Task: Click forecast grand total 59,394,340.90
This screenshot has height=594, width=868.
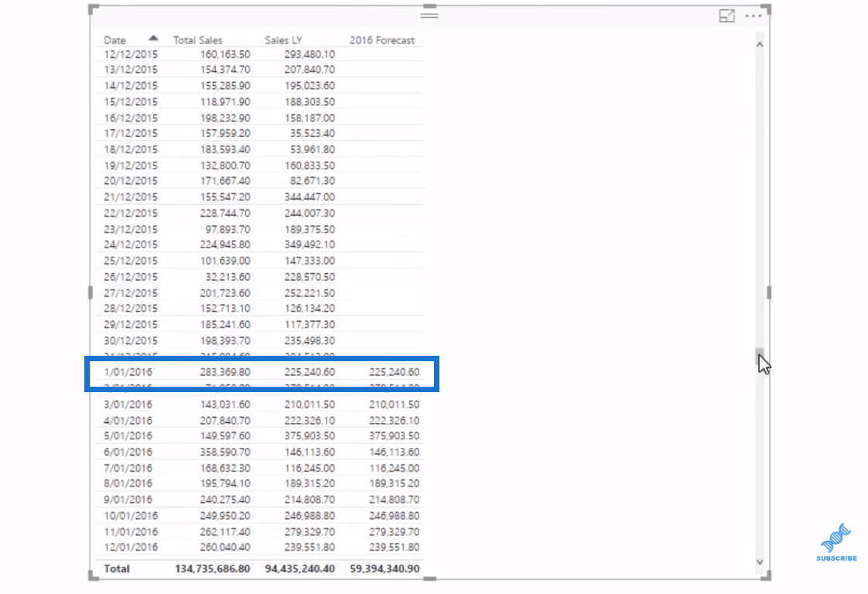Action: 384,569
